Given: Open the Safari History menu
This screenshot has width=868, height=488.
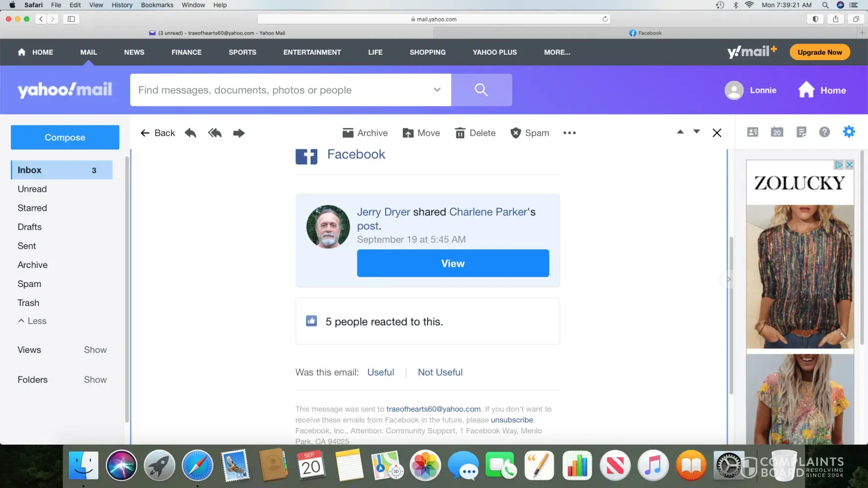Looking at the screenshot, I should pyautogui.click(x=122, y=5).
